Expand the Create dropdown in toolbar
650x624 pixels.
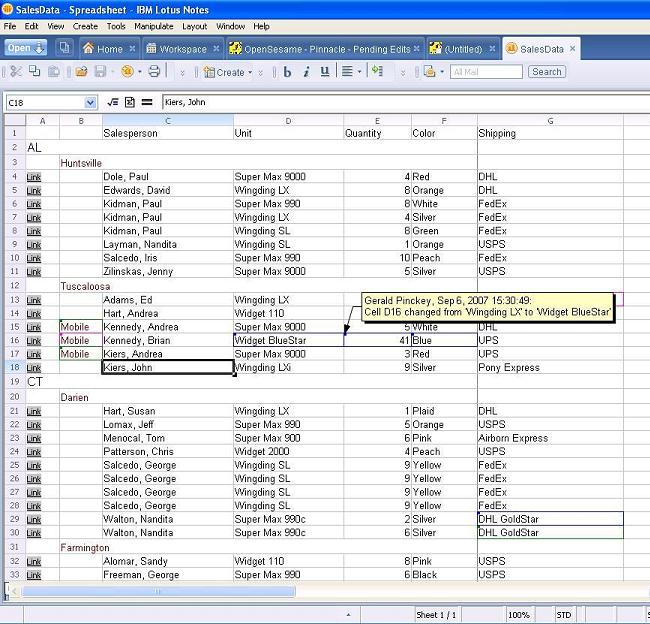(x=249, y=72)
